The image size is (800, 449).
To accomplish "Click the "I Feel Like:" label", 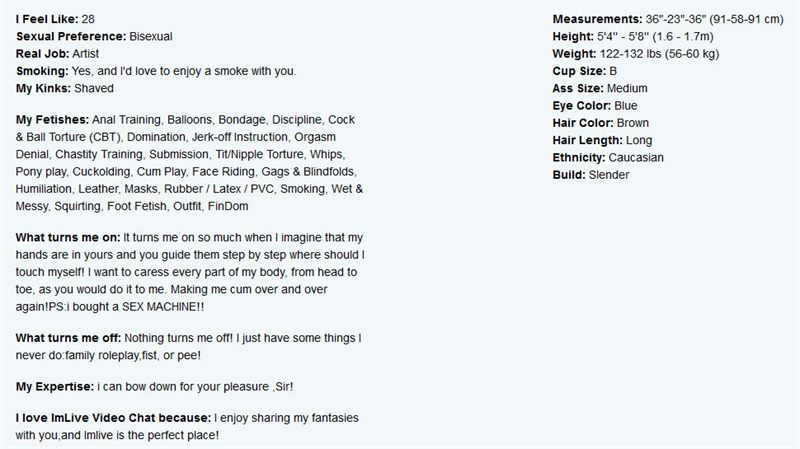I will [x=47, y=19].
